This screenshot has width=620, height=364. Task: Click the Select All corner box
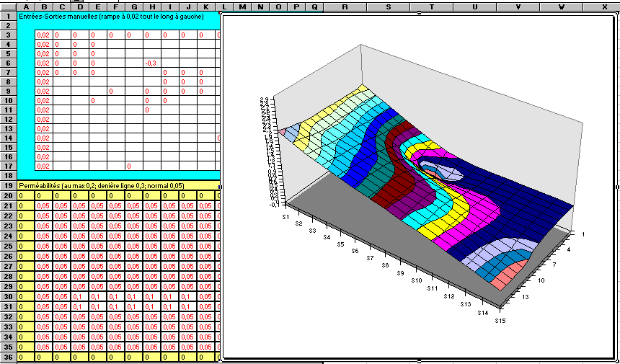pyautogui.click(x=9, y=6)
